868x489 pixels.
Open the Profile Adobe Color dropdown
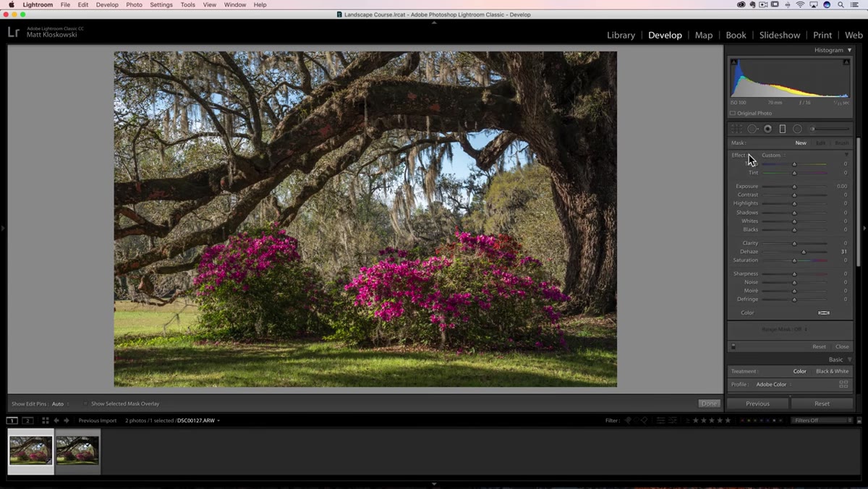pyautogui.click(x=773, y=384)
